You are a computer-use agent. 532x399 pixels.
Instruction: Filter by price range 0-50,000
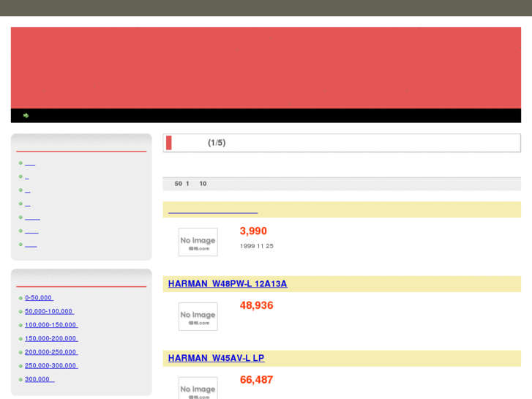(39, 298)
